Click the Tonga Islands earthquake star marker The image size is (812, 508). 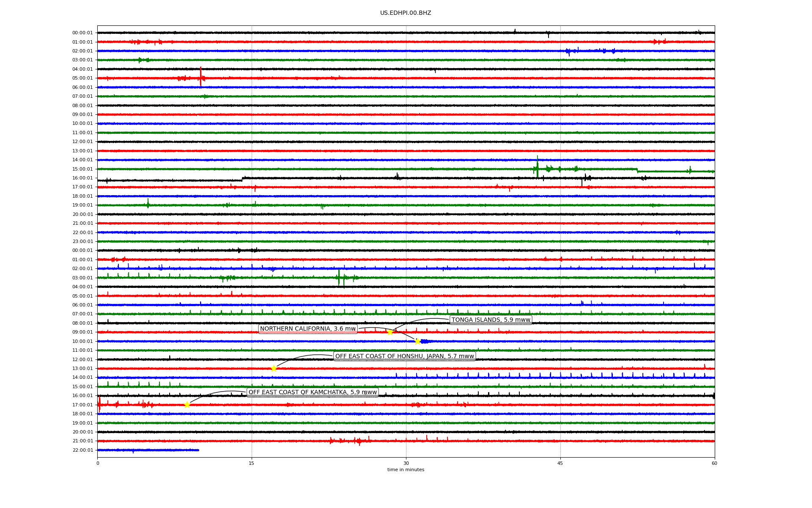(390, 332)
